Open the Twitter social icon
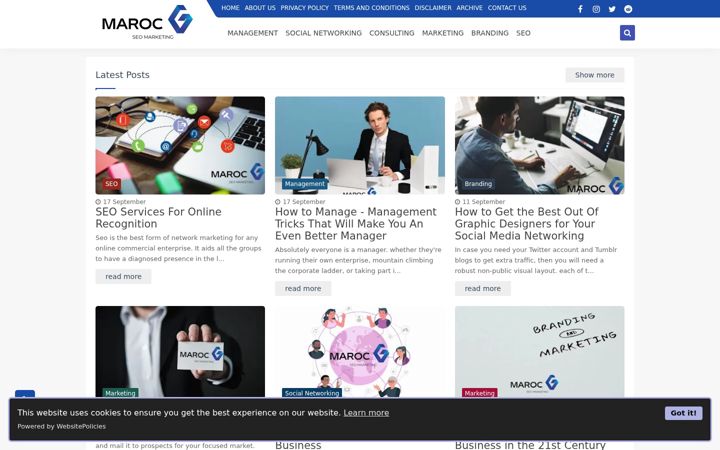The width and height of the screenshot is (720, 450). pyautogui.click(x=612, y=9)
